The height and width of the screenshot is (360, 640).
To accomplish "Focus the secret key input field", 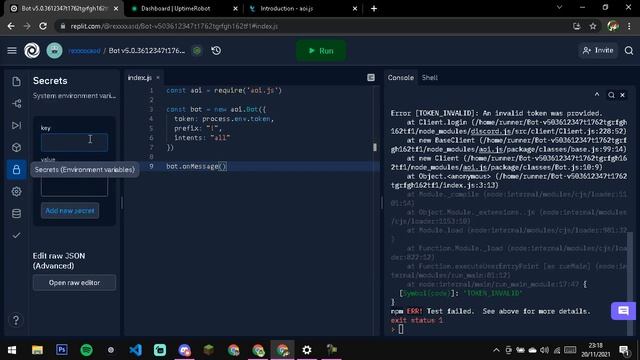I will click(74, 142).
